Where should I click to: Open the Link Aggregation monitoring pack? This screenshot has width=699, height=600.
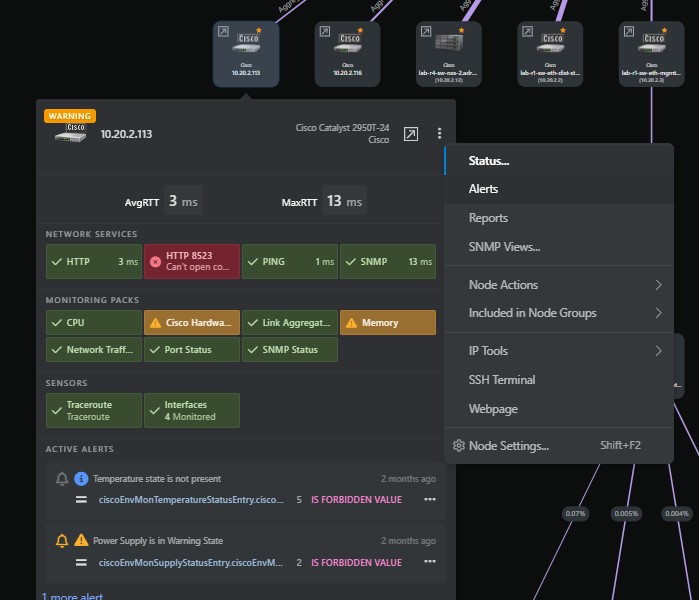pos(290,323)
